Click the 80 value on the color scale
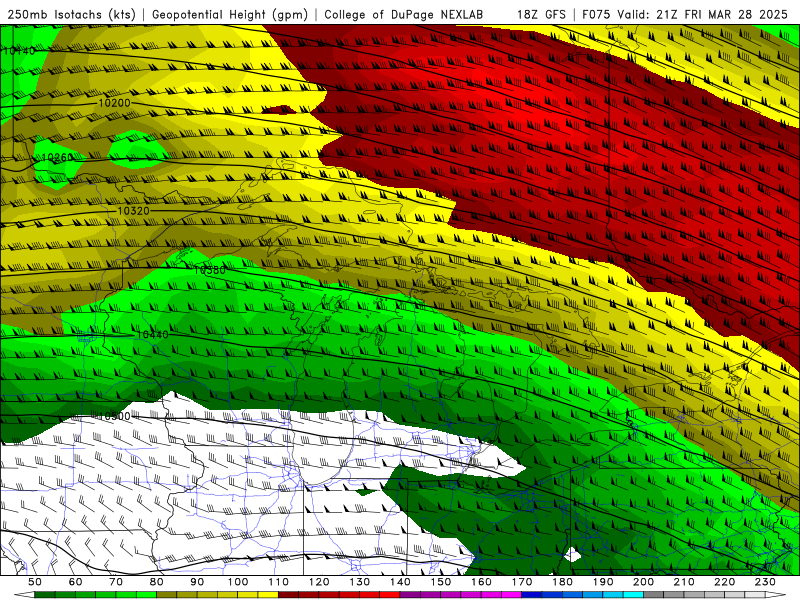 [157, 582]
